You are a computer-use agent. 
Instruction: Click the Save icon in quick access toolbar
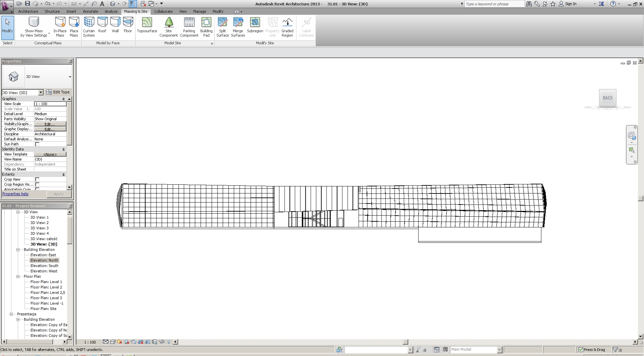pos(28,4)
